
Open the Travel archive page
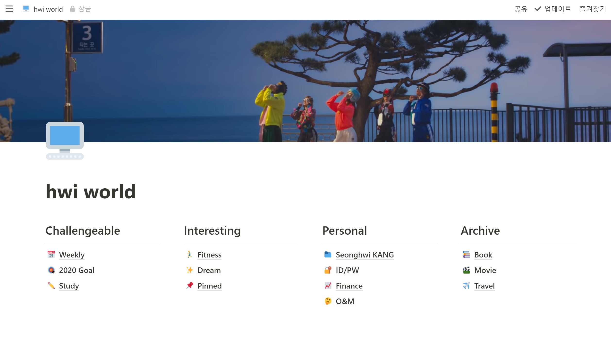click(x=484, y=286)
